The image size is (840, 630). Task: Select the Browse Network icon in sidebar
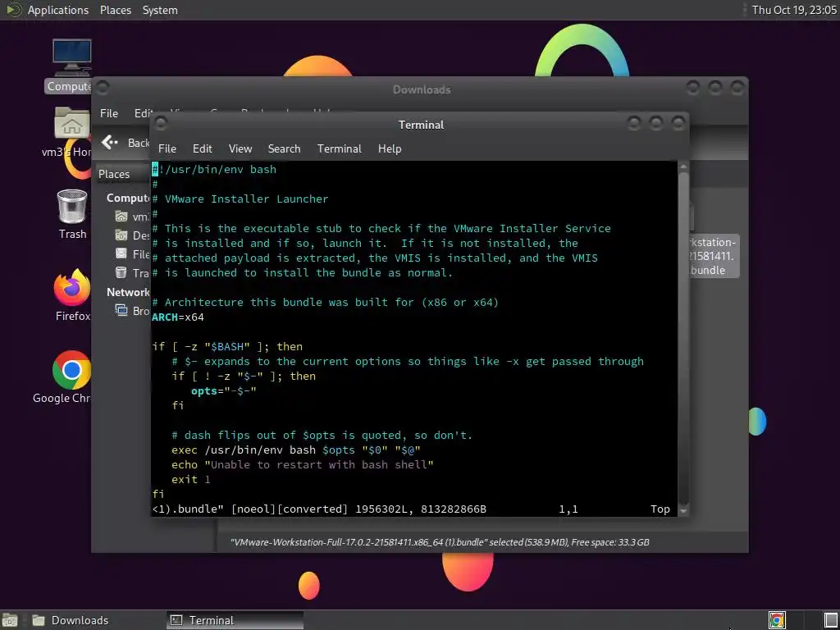pyautogui.click(x=121, y=310)
